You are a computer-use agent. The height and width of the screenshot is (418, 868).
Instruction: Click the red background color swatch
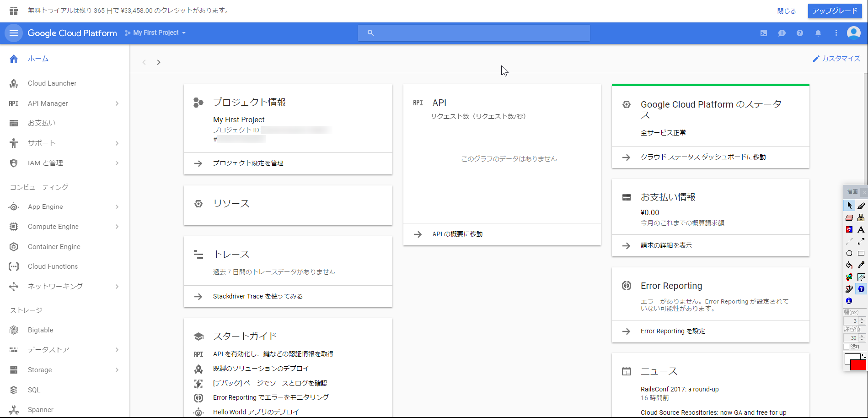coord(859,365)
